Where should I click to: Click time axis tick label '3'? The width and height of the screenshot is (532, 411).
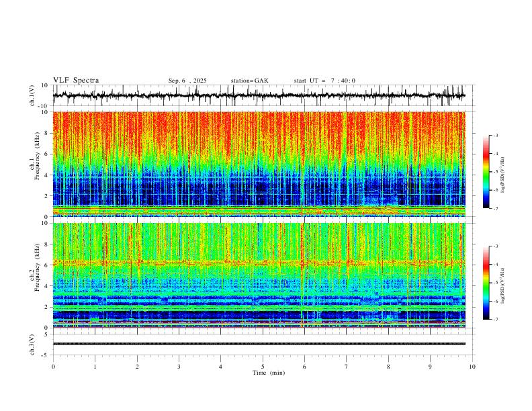(x=179, y=367)
